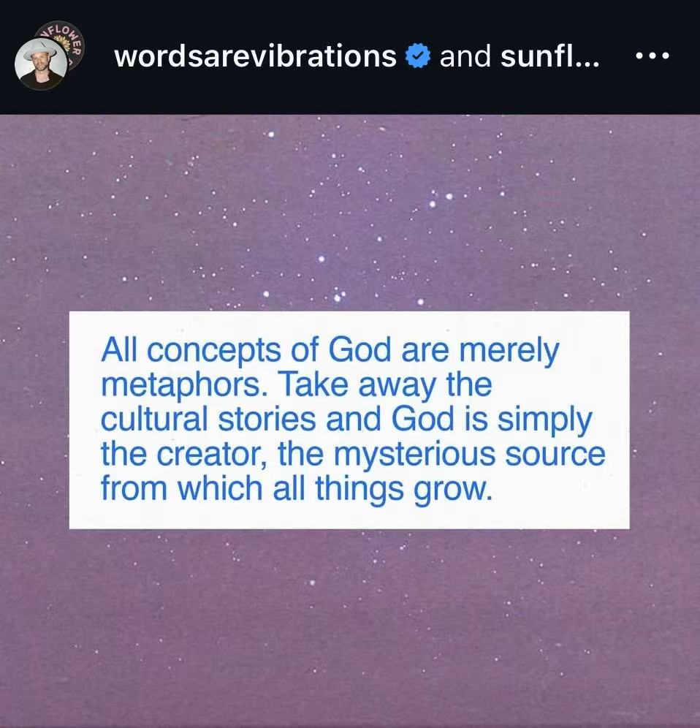This screenshot has width=700, height=728.
Task: Click the word 'cultural' in the quote
Action: click(x=154, y=420)
